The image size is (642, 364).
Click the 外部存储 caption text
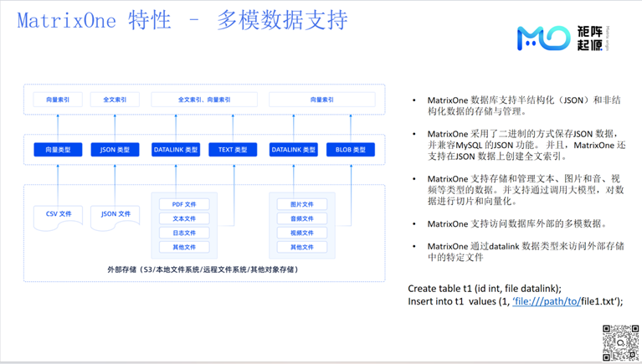(203, 269)
